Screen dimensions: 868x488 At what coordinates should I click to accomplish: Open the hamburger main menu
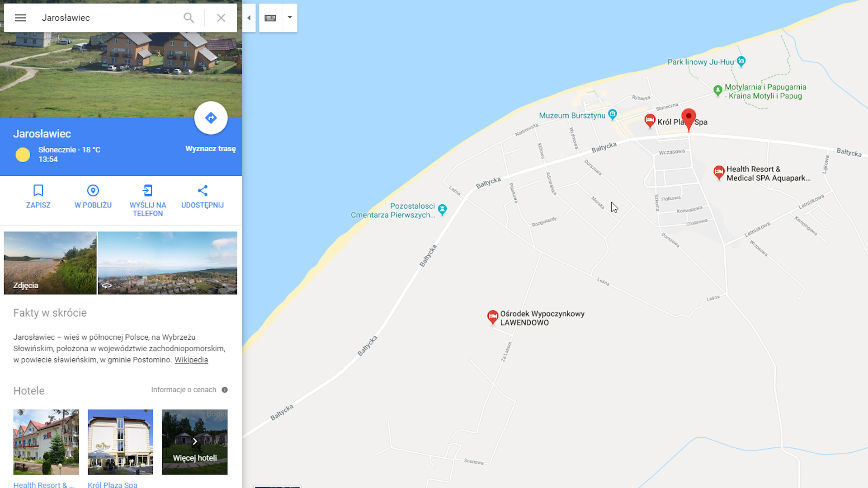(x=20, y=18)
